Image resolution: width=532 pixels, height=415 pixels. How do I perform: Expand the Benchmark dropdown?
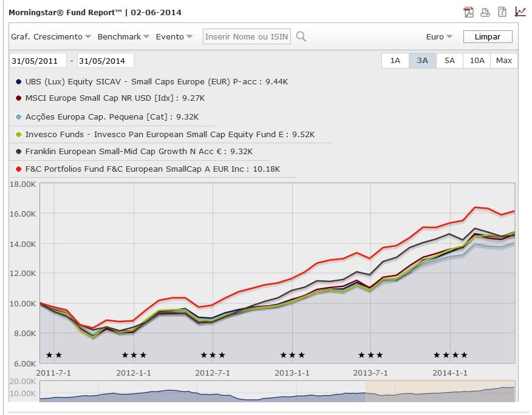(x=123, y=36)
